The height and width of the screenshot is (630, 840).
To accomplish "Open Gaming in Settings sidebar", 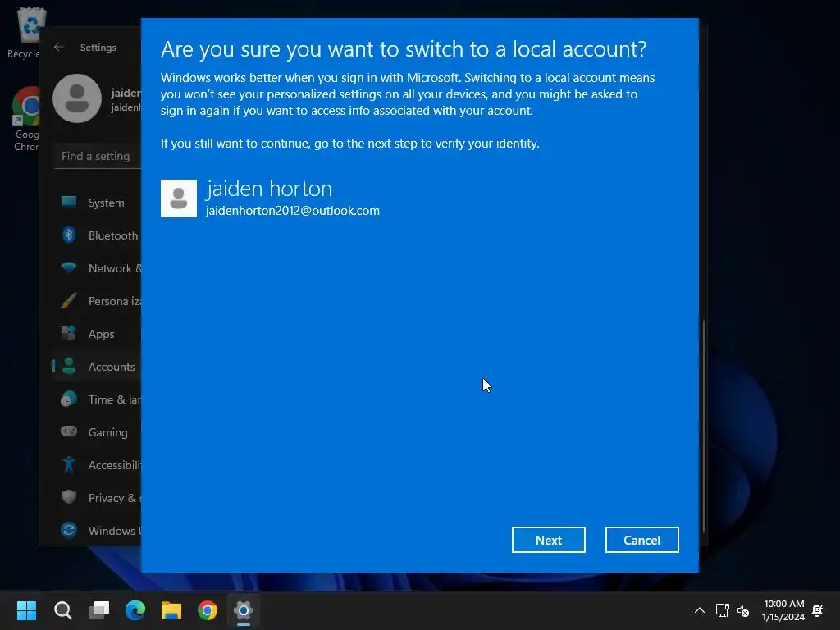I will 98,431.
